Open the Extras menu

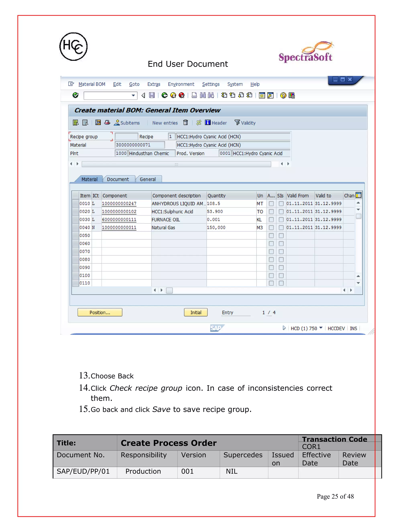tap(154, 84)
